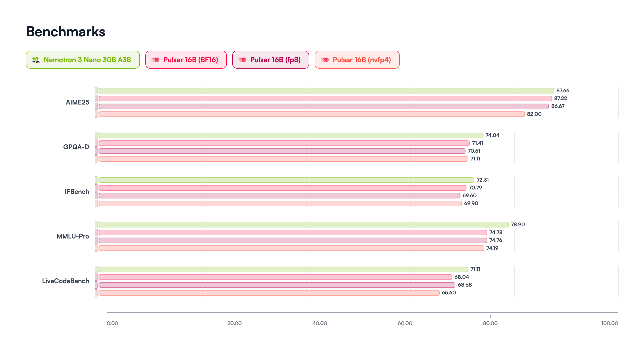
Task: Select the LiveCodeBench category label
Action: pos(66,281)
